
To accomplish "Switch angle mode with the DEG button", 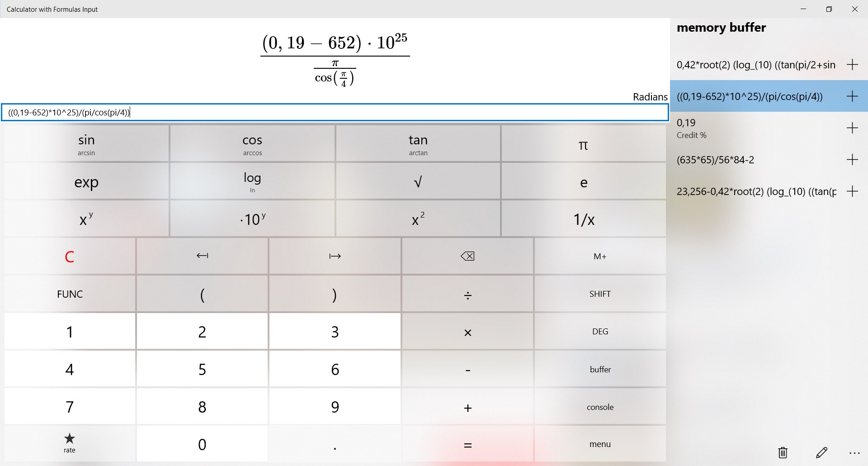I will point(600,332).
